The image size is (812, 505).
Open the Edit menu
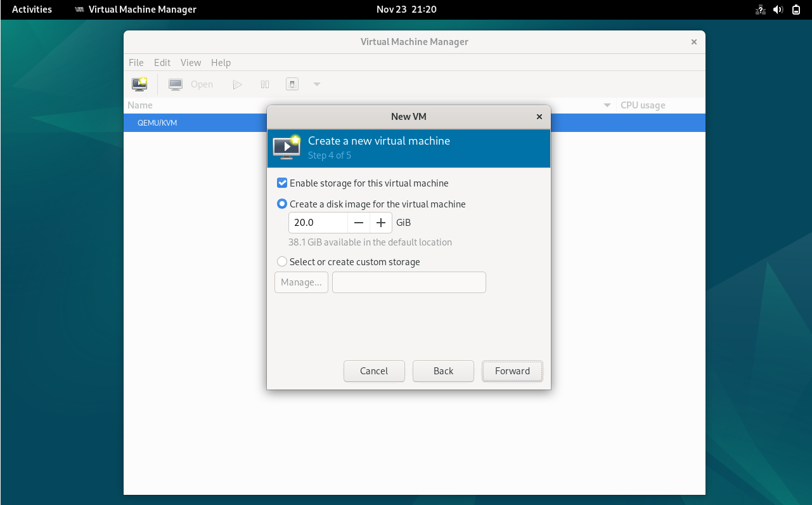click(x=162, y=63)
